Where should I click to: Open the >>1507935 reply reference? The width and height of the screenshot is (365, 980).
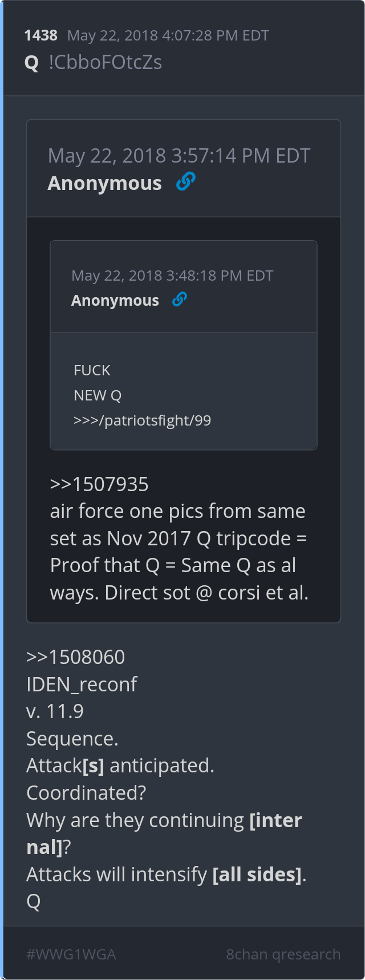[99, 484]
